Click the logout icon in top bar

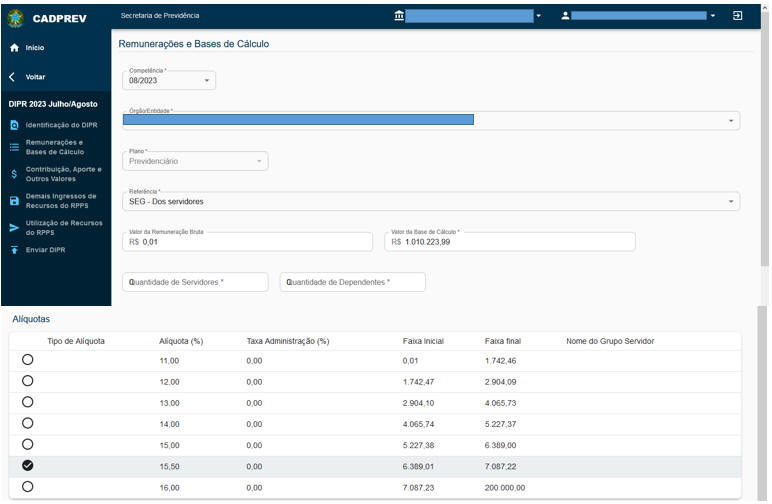pos(738,16)
